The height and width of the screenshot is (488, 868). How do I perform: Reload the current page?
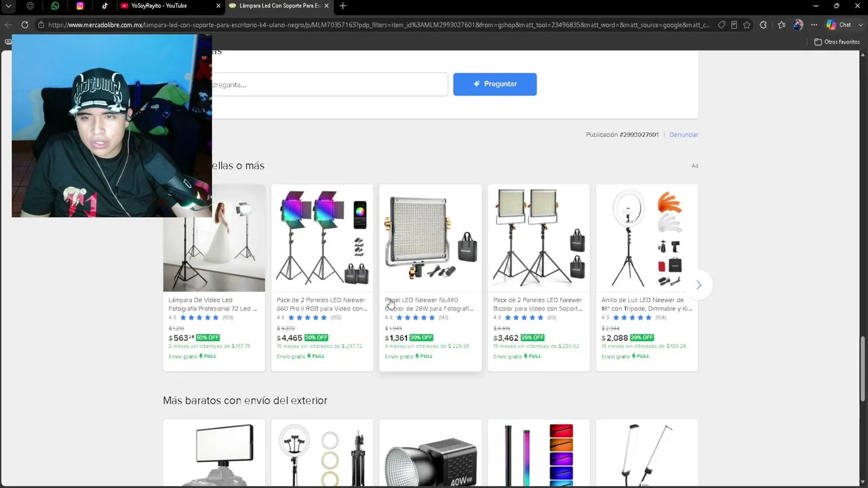pos(24,25)
